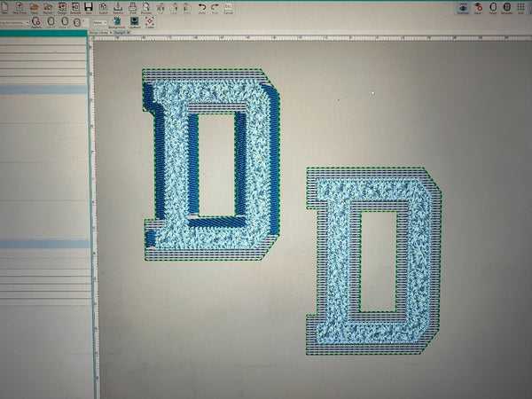The width and height of the screenshot is (532, 399).
Task: Open the New From Template icon
Action: (x=20, y=8)
